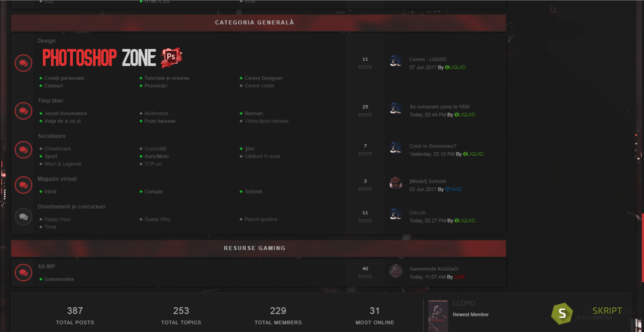This screenshot has width=644, height=332.
Task: Open LLOYD newest member avatar
Action: pyautogui.click(x=438, y=316)
